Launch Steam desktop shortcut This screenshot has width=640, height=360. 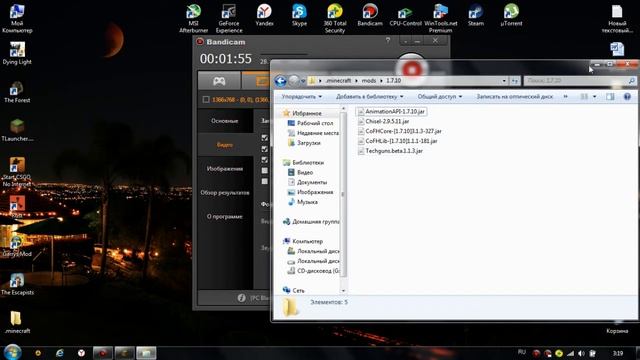[476, 15]
